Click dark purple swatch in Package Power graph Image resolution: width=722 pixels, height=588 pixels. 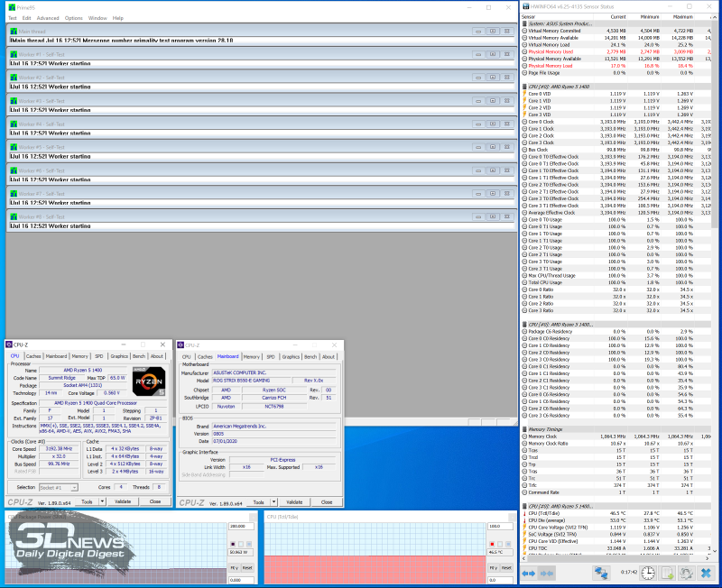tap(233, 544)
